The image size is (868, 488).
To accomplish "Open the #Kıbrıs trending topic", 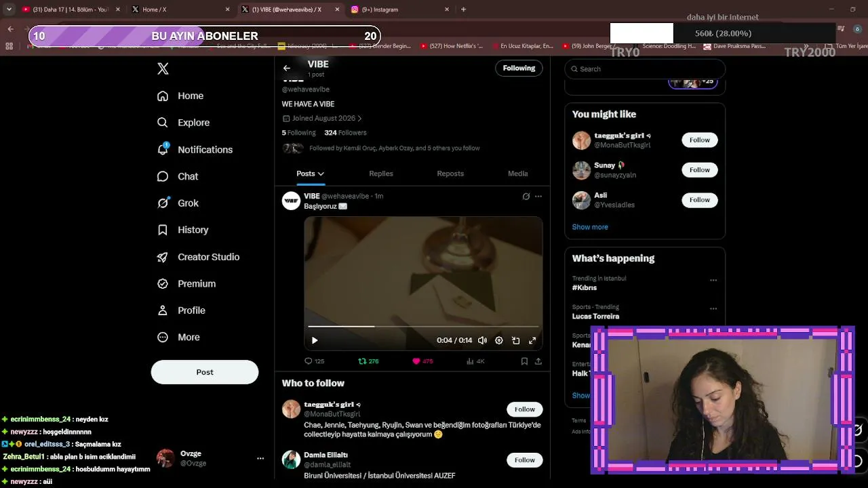I will [585, 288].
